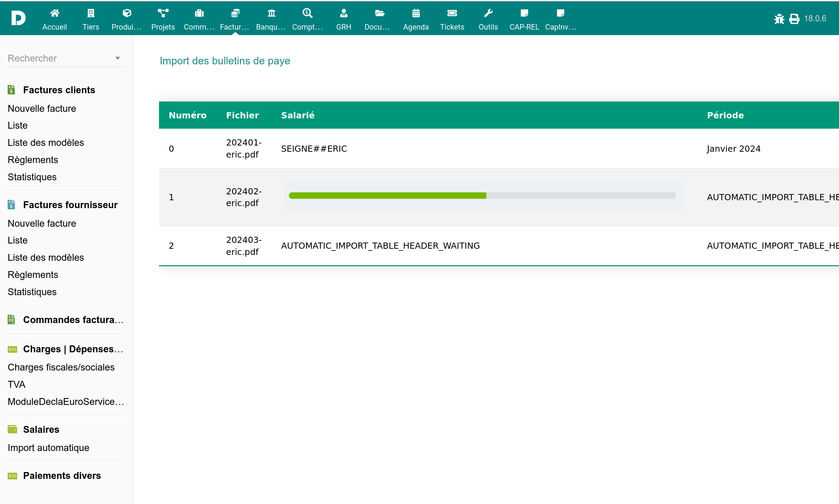Open the Accueil home icon
The height and width of the screenshot is (504, 839).
click(55, 13)
